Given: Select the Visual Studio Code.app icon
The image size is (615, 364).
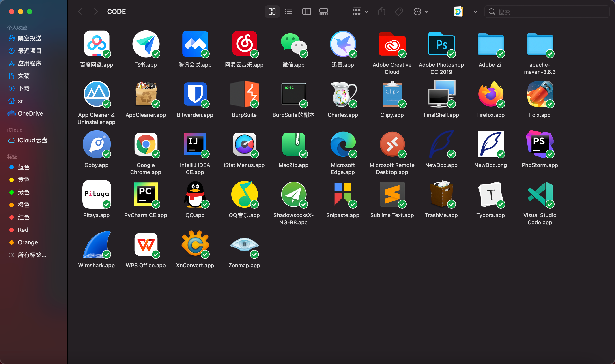Looking at the screenshot, I should coord(540,195).
